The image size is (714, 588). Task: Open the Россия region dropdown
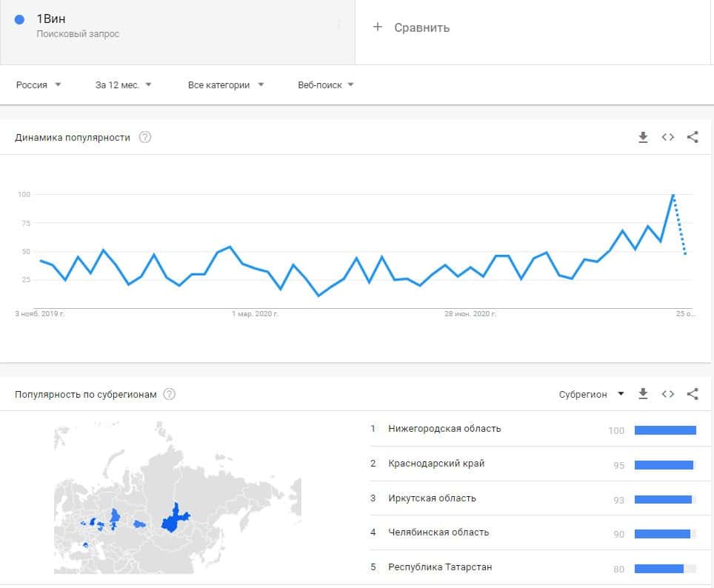coord(39,85)
